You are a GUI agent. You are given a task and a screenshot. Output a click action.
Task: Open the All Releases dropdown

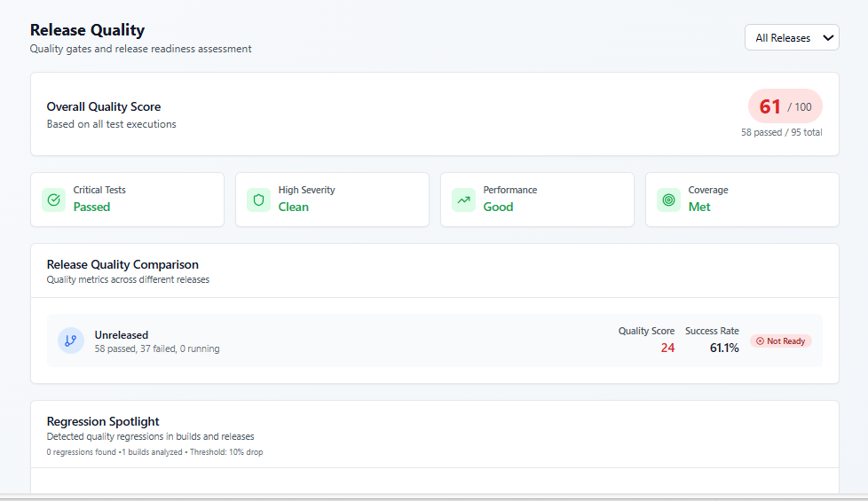click(x=791, y=38)
